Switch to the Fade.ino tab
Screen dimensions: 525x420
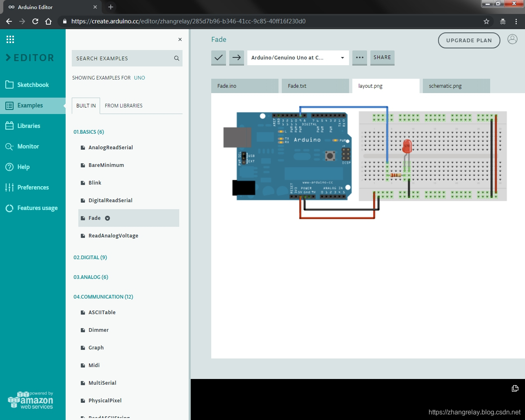point(245,86)
